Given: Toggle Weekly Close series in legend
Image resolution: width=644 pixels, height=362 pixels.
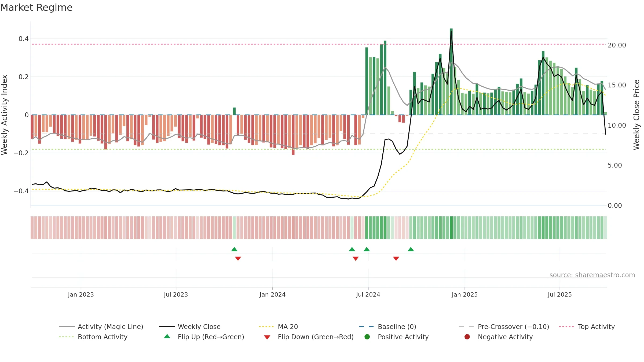Looking at the screenshot, I should (x=190, y=327).
